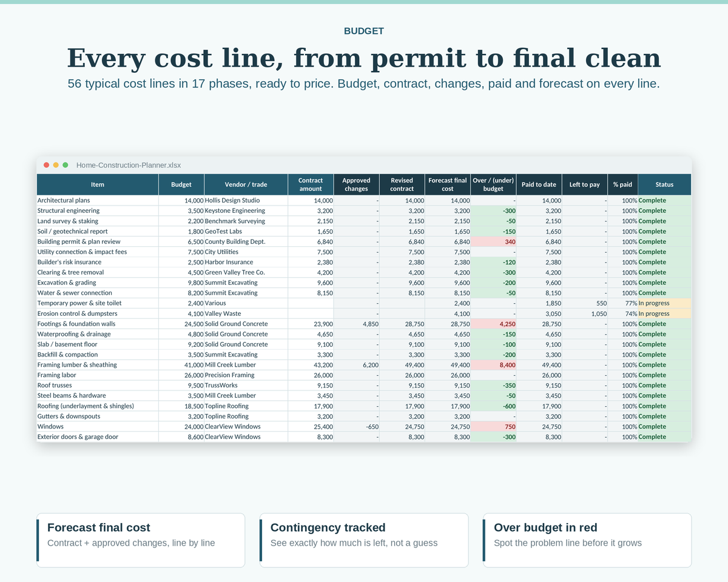
Task: Click the red 750 over budget cell
Action: (x=493, y=427)
